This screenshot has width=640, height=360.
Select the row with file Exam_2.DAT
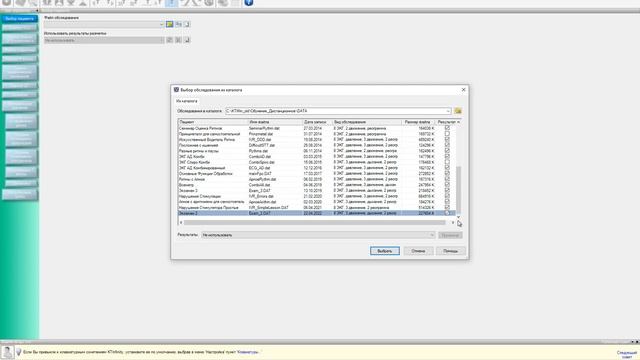click(317, 191)
